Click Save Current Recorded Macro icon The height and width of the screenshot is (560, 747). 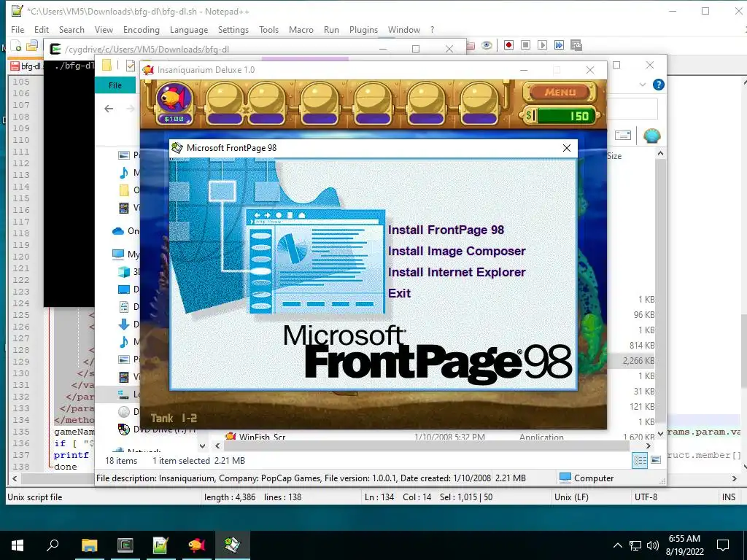(x=576, y=45)
